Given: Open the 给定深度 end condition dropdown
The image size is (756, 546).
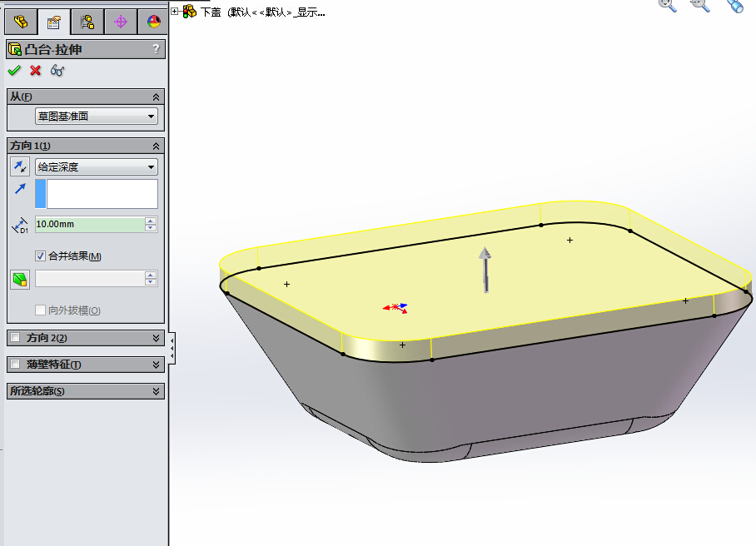Looking at the screenshot, I should point(97,166).
